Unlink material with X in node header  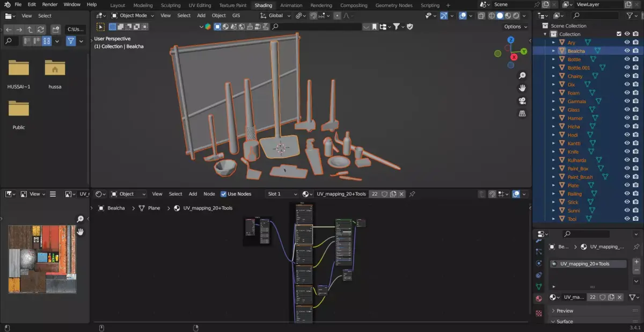coord(401,194)
